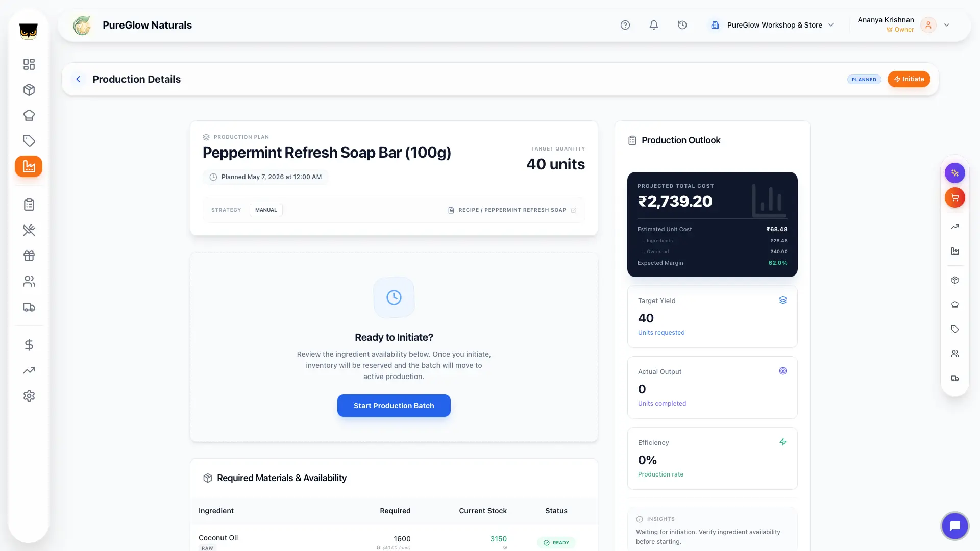Click the 40 units target quantity
Image resolution: width=980 pixels, height=551 pixels.
pyautogui.click(x=555, y=164)
